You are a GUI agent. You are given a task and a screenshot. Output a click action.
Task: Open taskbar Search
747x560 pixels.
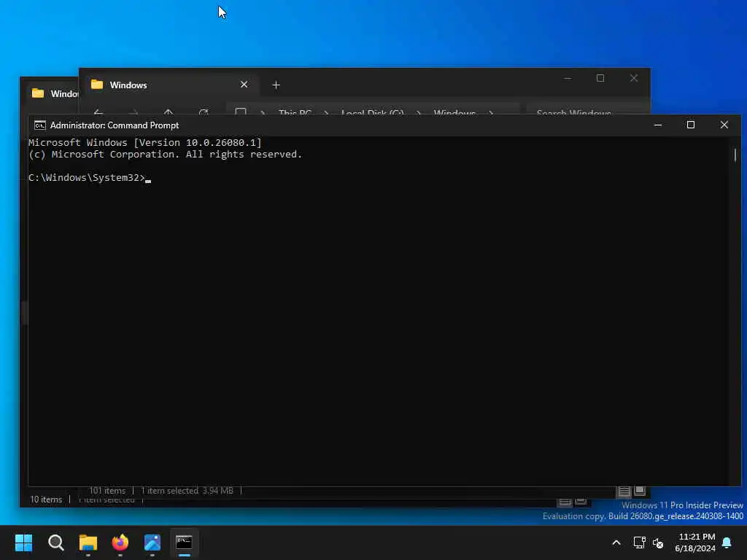55,542
